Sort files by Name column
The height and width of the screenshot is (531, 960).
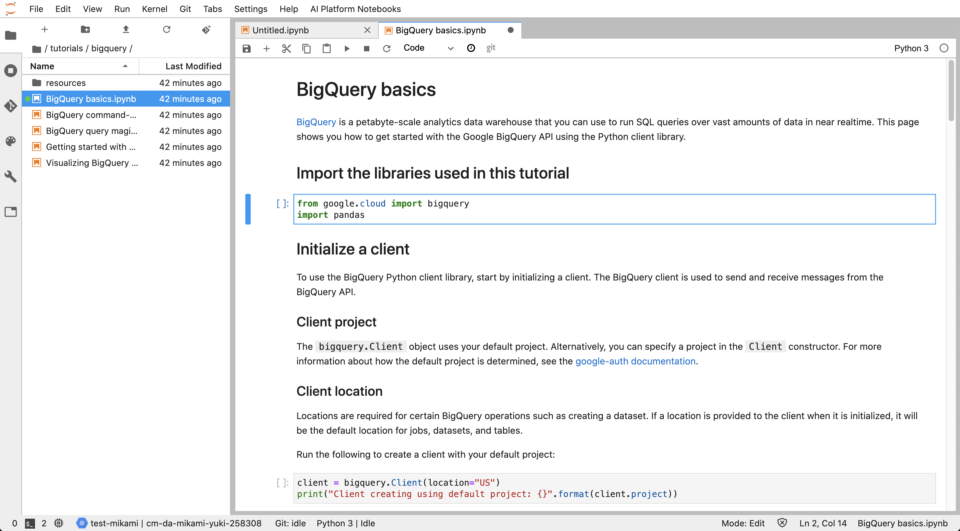click(80, 66)
